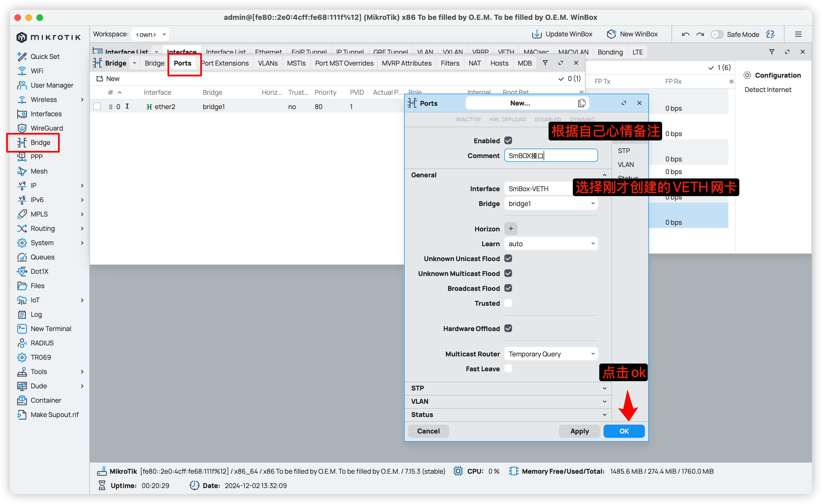Switch to the Port Extensions tab
The height and width of the screenshot is (504, 822).
(x=225, y=63)
